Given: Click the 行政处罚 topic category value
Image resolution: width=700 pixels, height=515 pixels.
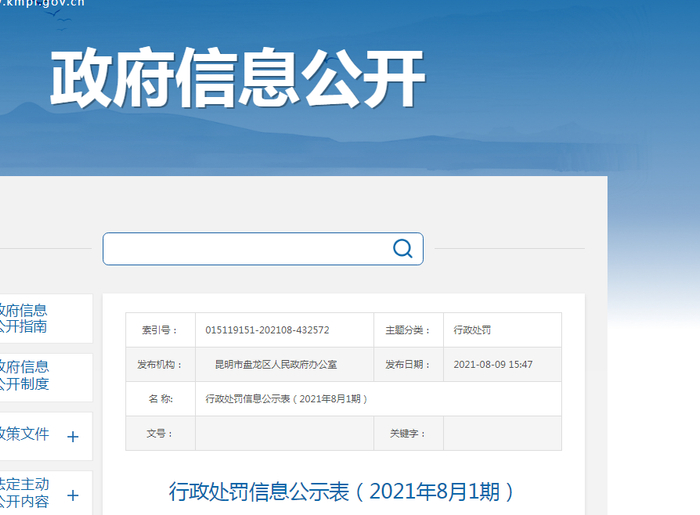Looking at the screenshot, I should coord(472,330).
